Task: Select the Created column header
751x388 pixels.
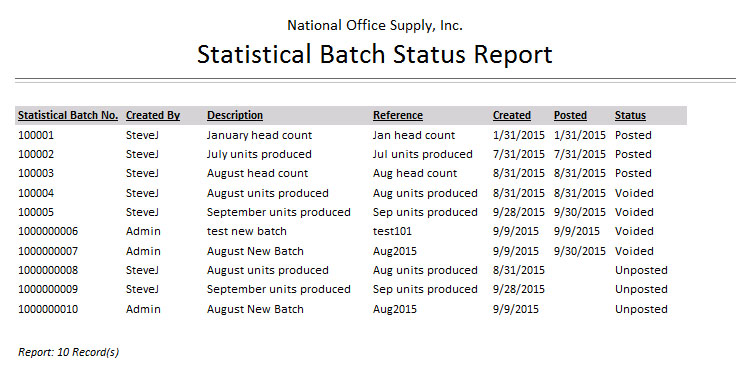Action: tap(512, 115)
